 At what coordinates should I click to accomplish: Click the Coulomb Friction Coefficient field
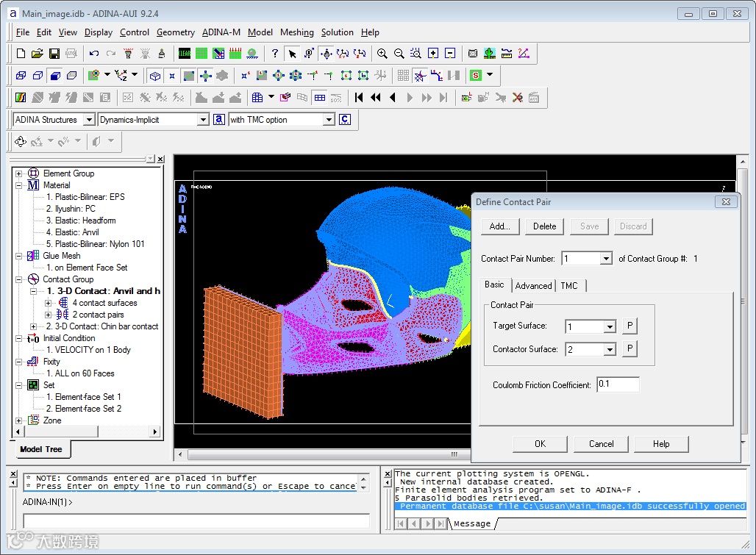click(x=618, y=384)
